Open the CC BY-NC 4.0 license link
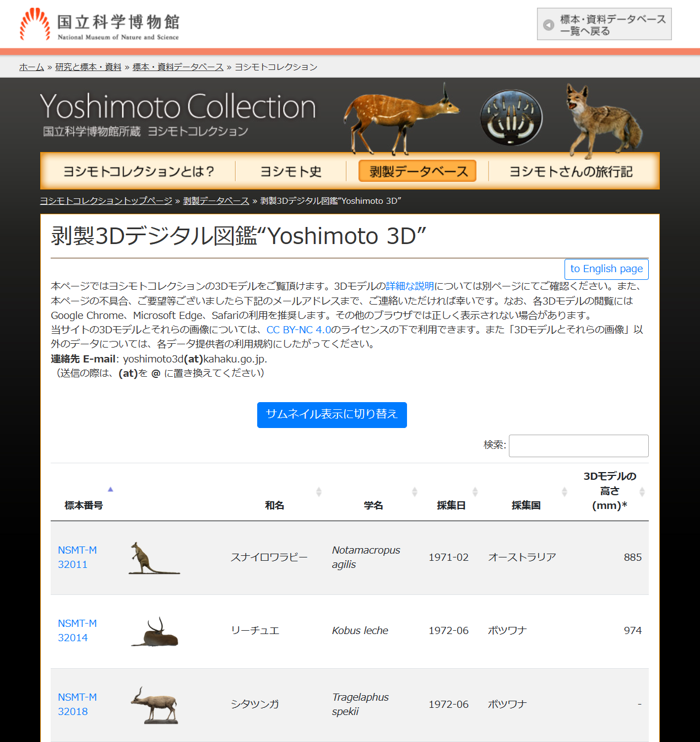 (x=299, y=330)
